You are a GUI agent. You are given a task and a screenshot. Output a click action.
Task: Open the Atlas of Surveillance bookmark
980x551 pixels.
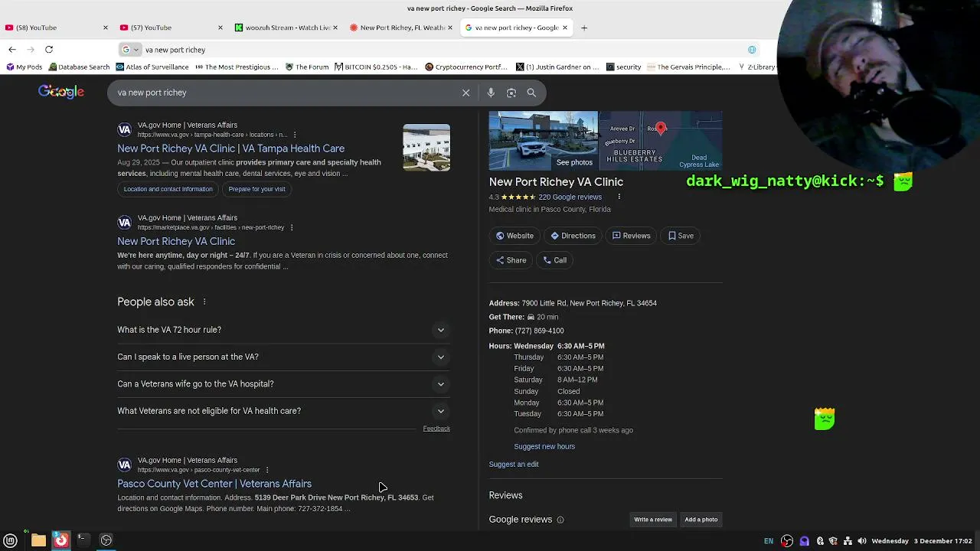coord(152,67)
